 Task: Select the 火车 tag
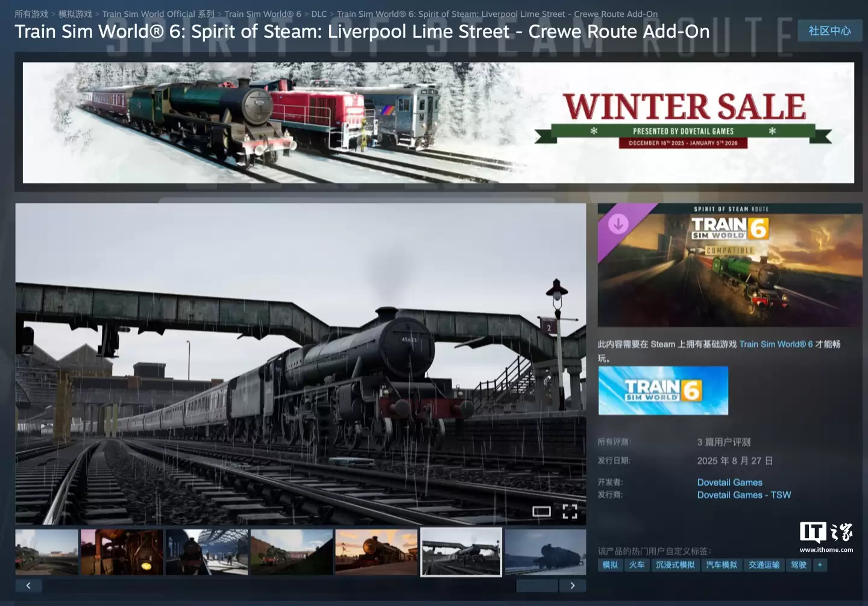click(x=637, y=565)
